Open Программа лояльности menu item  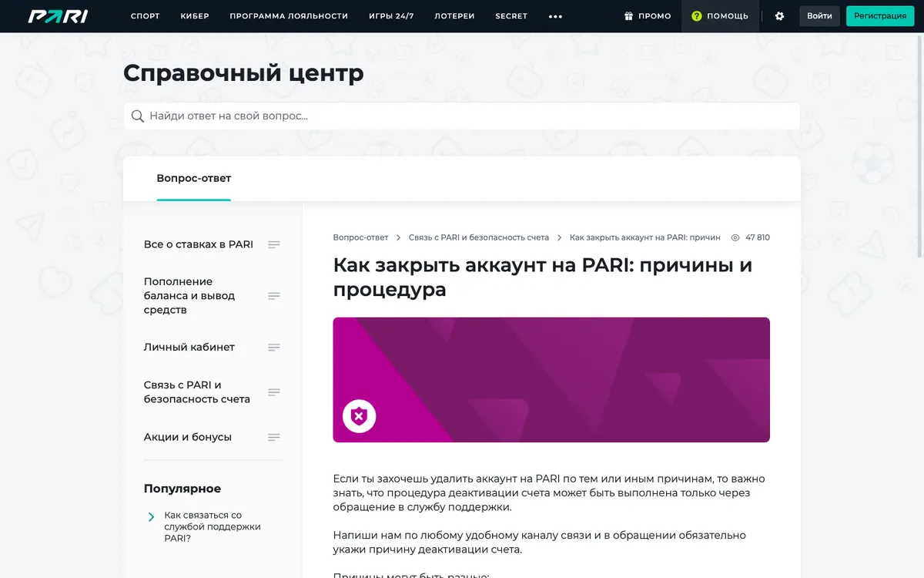[289, 16]
